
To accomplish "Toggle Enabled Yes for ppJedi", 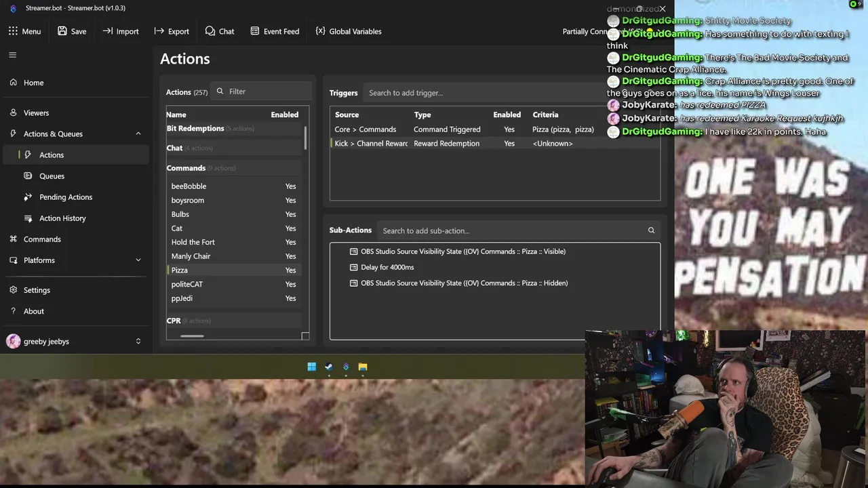I will tap(290, 298).
